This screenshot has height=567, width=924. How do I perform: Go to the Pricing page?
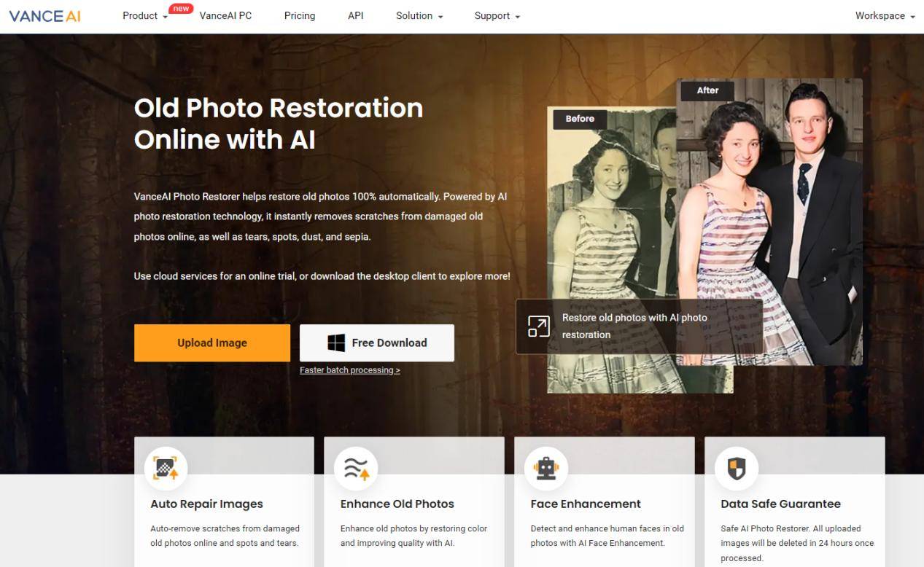300,16
